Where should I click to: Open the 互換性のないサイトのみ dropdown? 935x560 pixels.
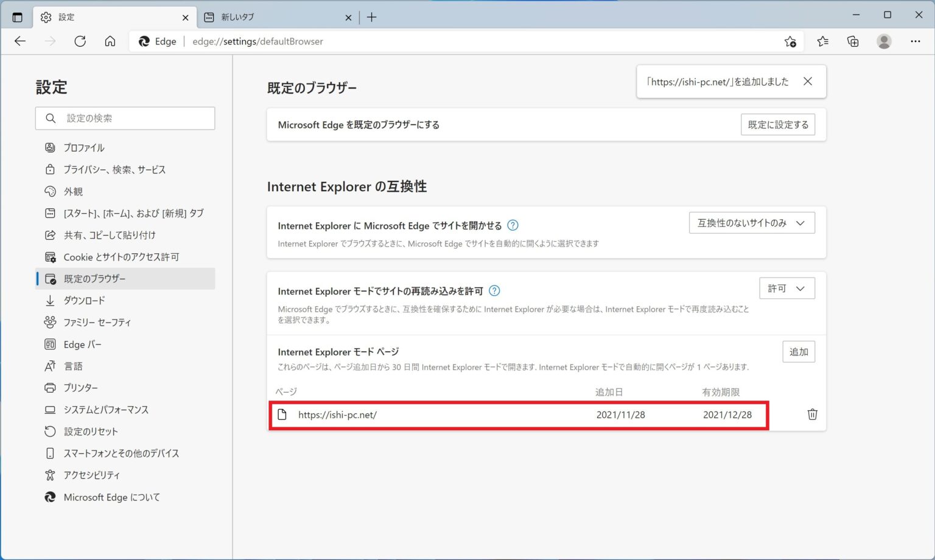coord(752,223)
